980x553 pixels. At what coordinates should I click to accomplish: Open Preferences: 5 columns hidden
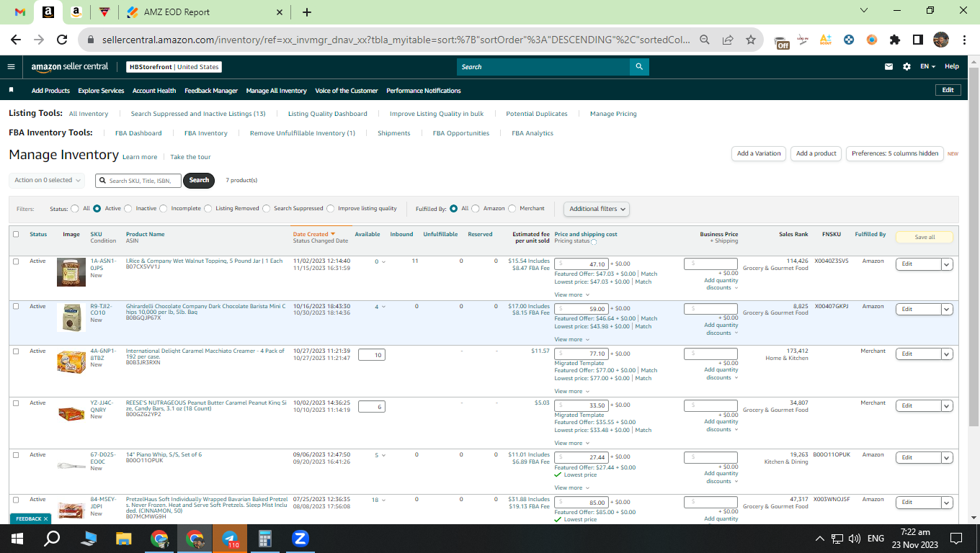pos(895,153)
